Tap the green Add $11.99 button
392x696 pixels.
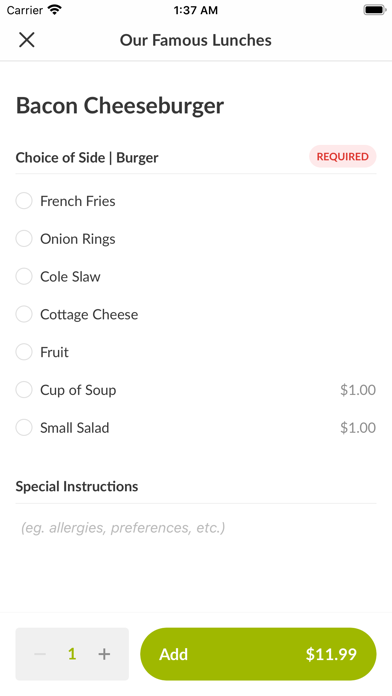tap(258, 654)
